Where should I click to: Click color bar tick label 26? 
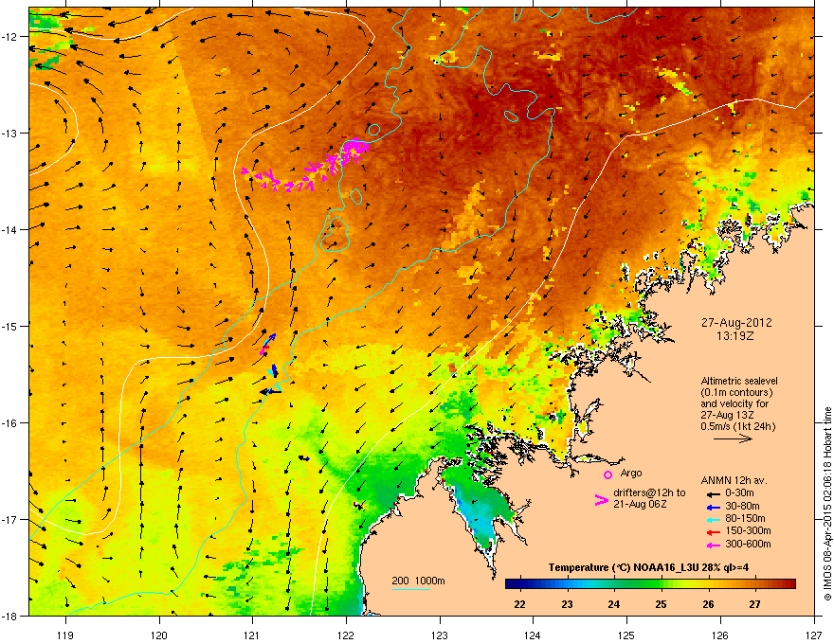[x=708, y=604]
